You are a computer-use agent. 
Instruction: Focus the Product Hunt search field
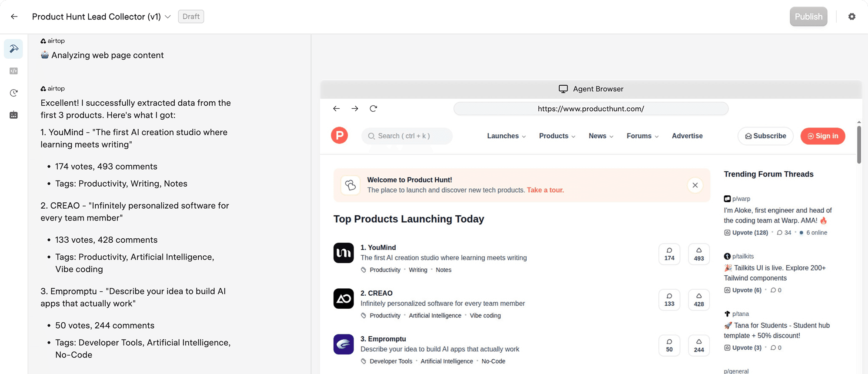coord(407,136)
